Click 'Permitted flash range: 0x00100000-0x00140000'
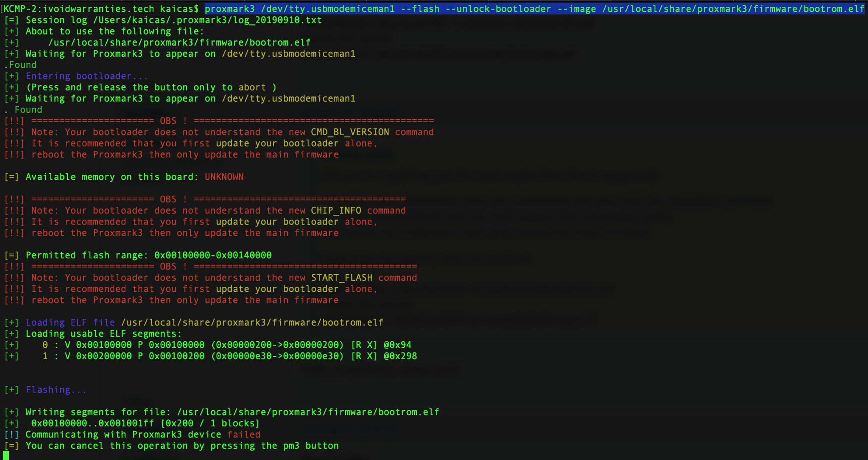The width and height of the screenshot is (868, 460). [x=138, y=255]
